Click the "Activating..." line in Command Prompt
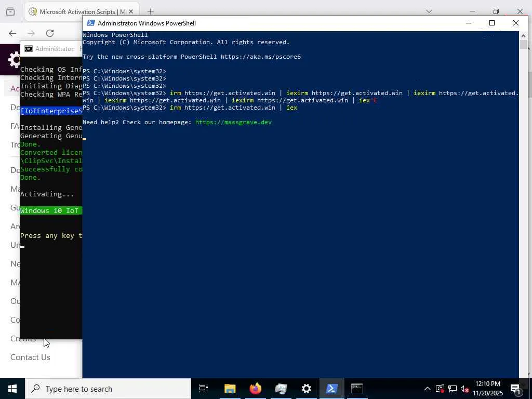 click(x=47, y=194)
